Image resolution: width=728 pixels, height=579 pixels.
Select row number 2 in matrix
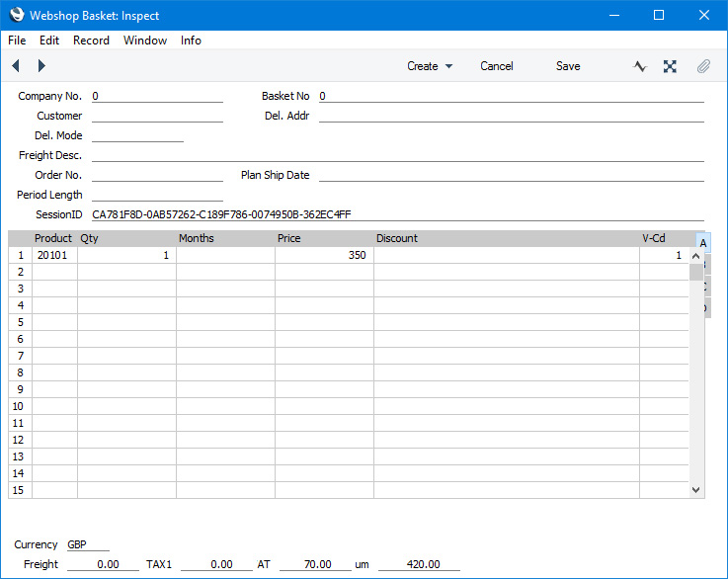click(x=21, y=272)
